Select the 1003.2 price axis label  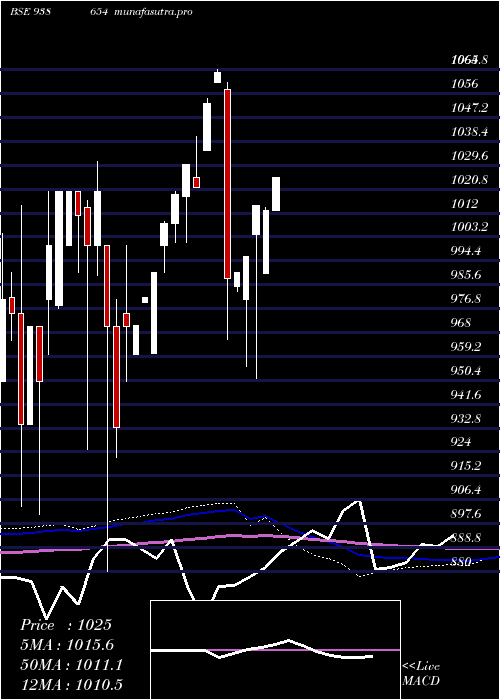(x=468, y=227)
